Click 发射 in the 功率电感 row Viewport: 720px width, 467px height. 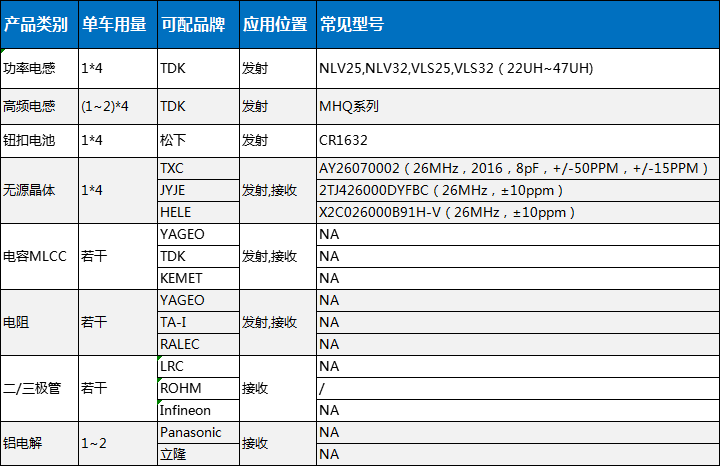point(278,68)
